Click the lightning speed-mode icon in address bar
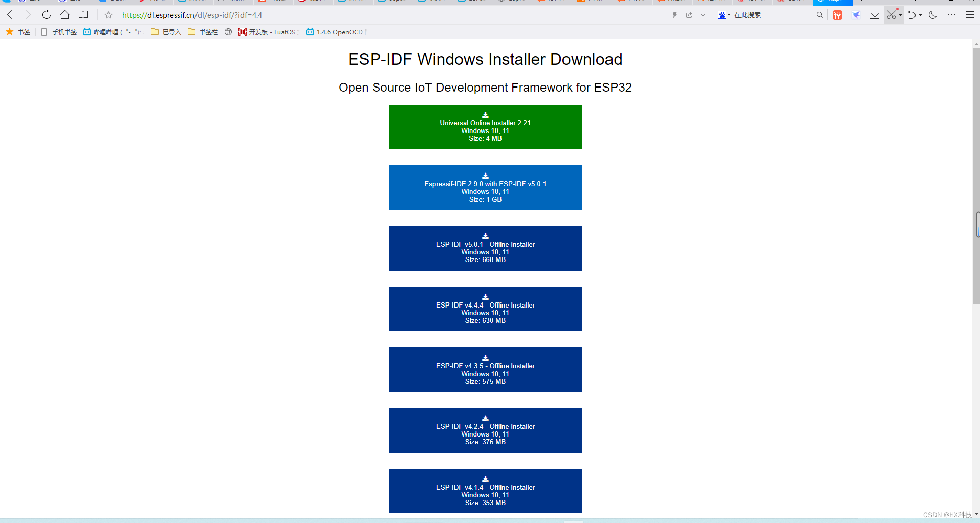 675,15
